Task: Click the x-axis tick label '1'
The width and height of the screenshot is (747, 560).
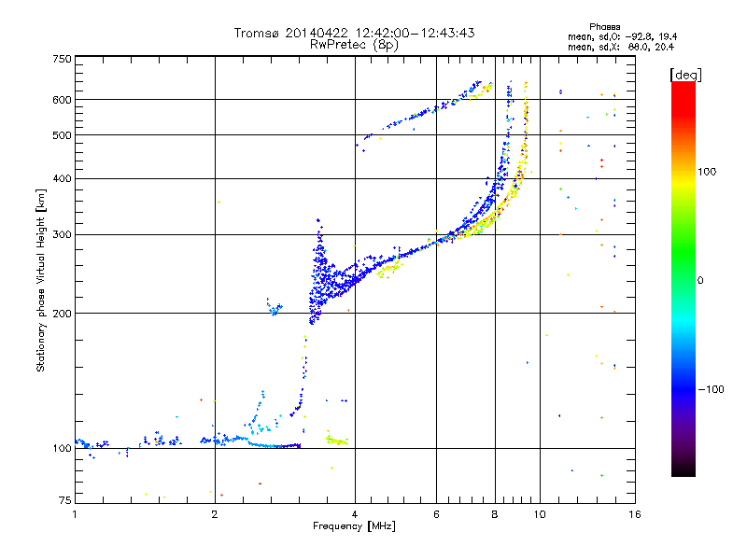Action: point(75,514)
